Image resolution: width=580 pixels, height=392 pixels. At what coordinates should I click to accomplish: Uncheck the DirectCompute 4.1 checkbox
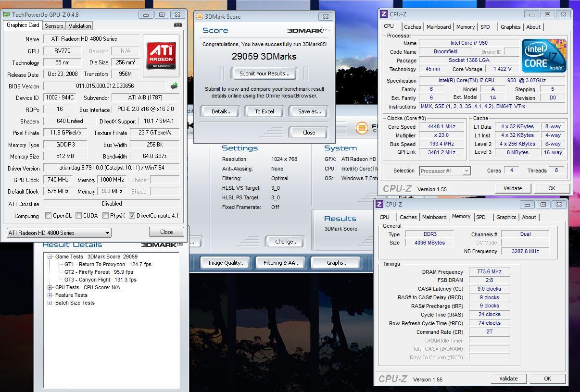coord(132,216)
